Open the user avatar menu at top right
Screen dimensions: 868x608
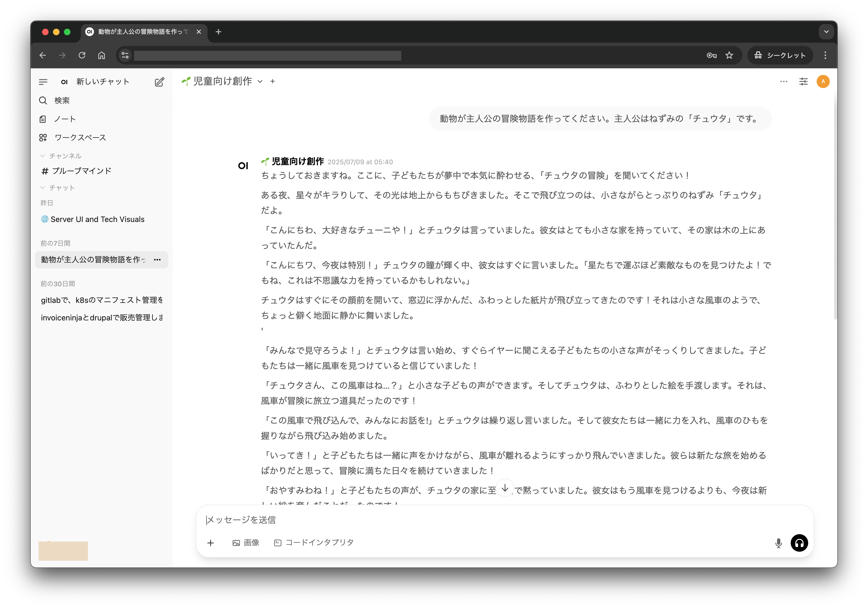pos(823,81)
